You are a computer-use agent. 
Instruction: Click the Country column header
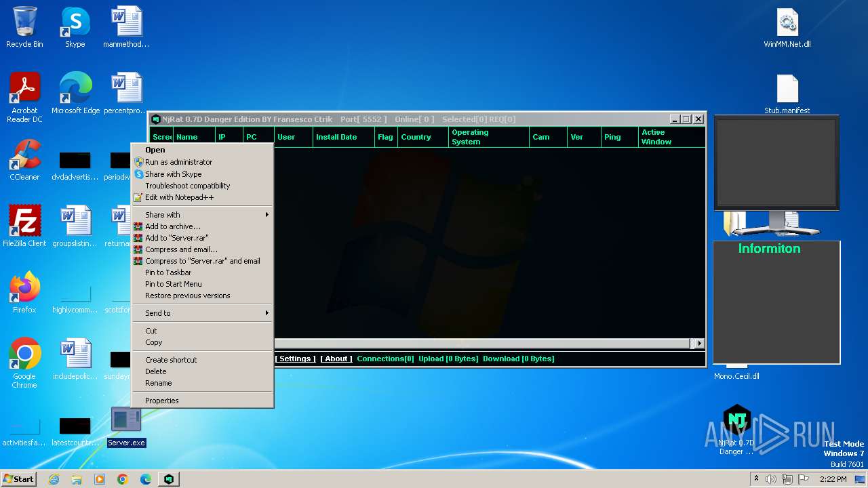[423, 137]
